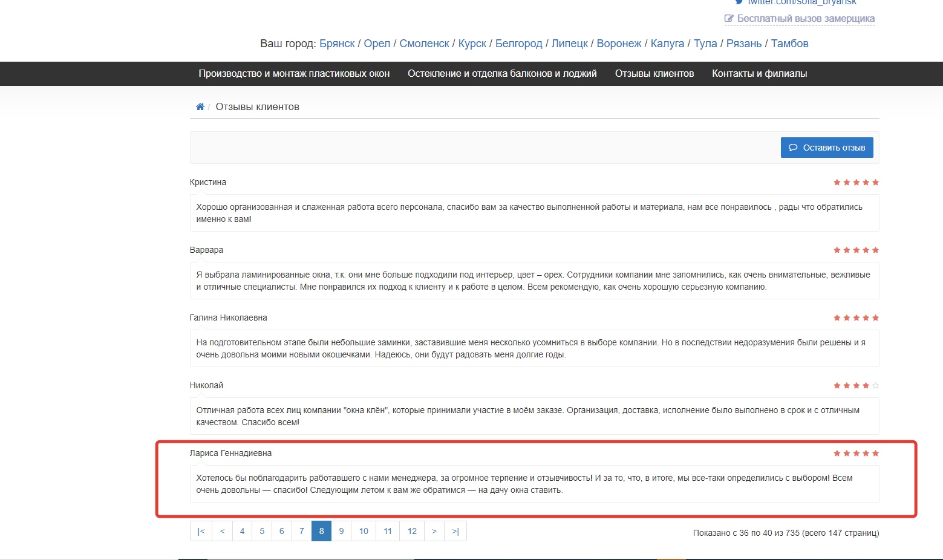The width and height of the screenshot is (943, 560).
Task: Open reviews page 7
Action: pos(302,531)
